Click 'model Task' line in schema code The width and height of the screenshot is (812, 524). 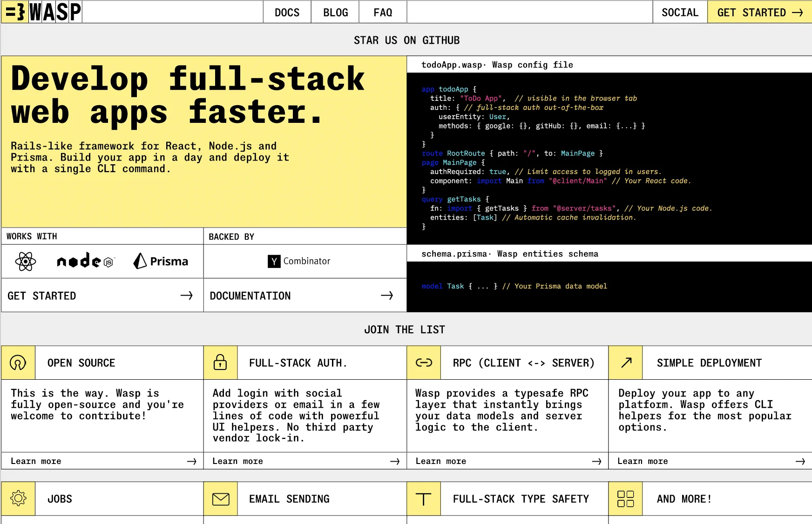pos(514,286)
